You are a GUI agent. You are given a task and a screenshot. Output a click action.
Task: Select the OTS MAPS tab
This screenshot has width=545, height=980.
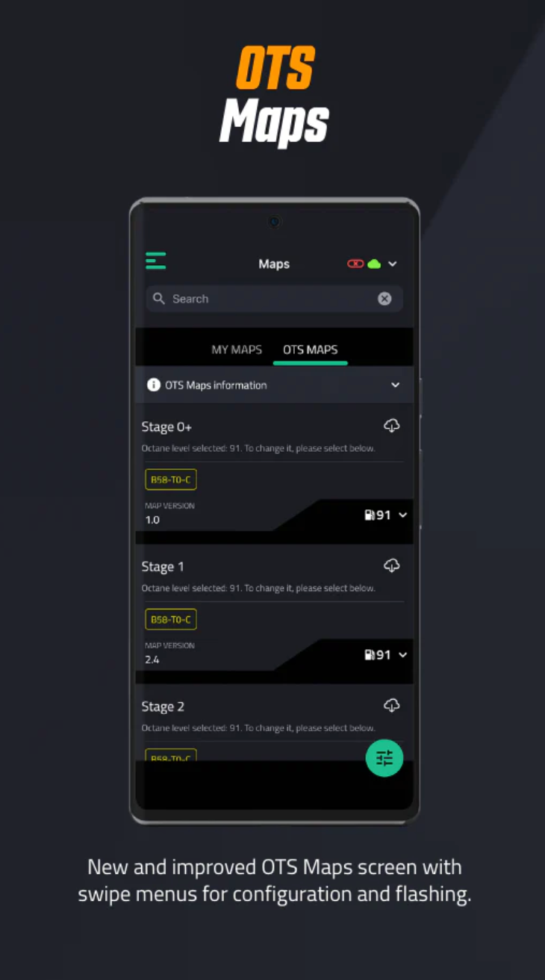[310, 350]
